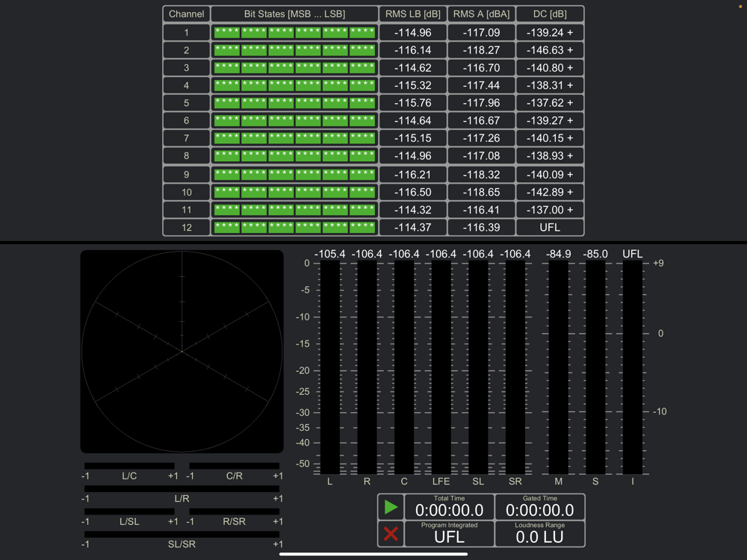
Task: Click the L/R correlation meter bar
Action: click(182, 489)
